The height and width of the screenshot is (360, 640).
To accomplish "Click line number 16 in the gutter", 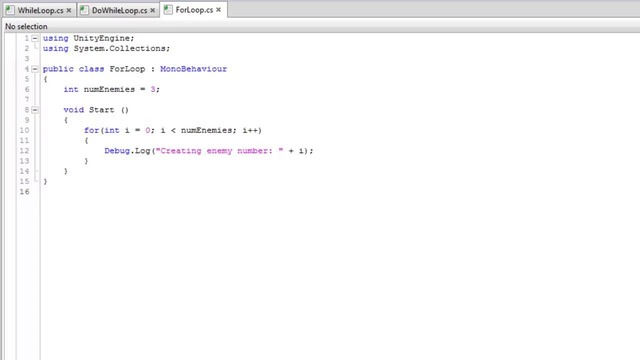I will 24,191.
